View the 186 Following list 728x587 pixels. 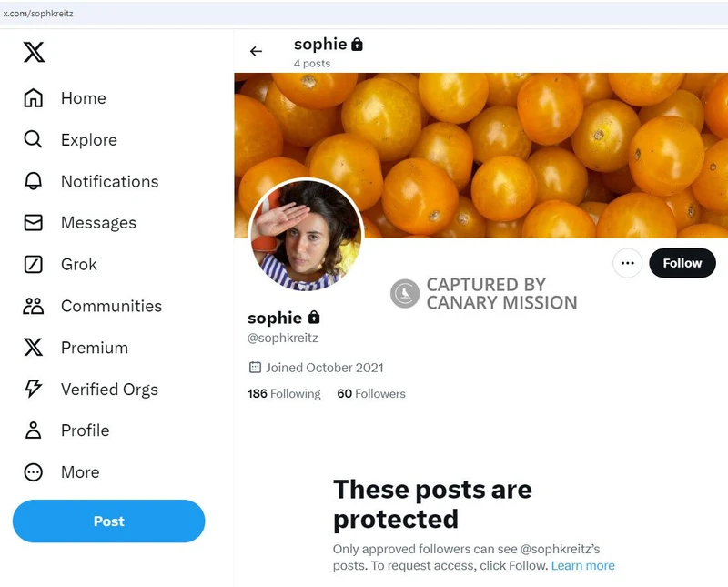pyautogui.click(x=284, y=394)
